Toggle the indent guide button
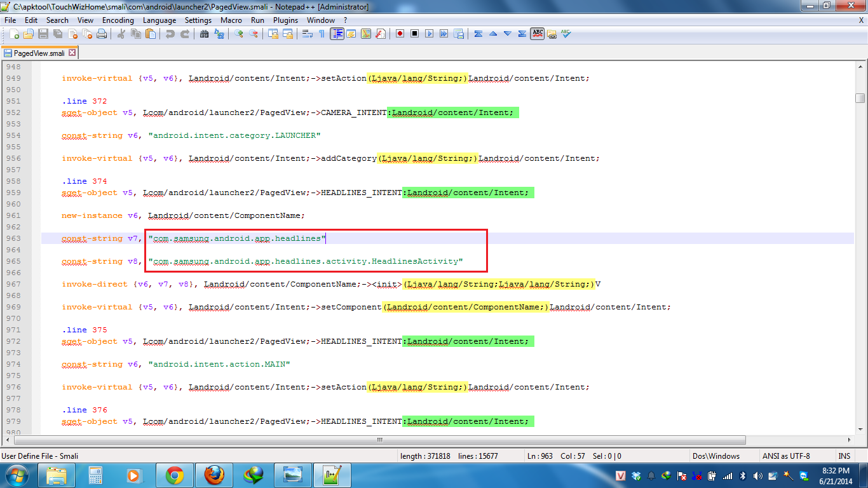This screenshot has height=488, width=868. (337, 34)
